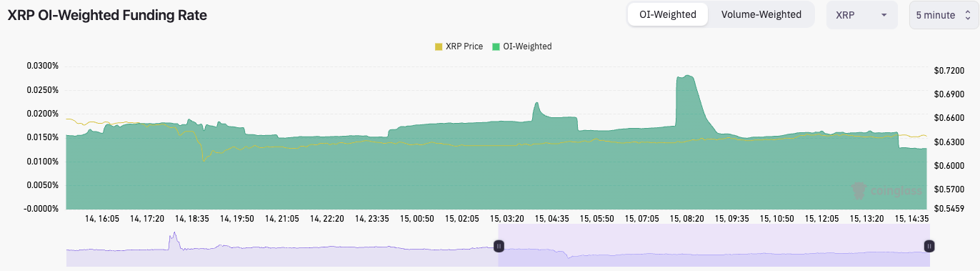This screenshot has width=980, height=271.
Task: Click the 15, 09:35 time label
Action: coord(731,219)
